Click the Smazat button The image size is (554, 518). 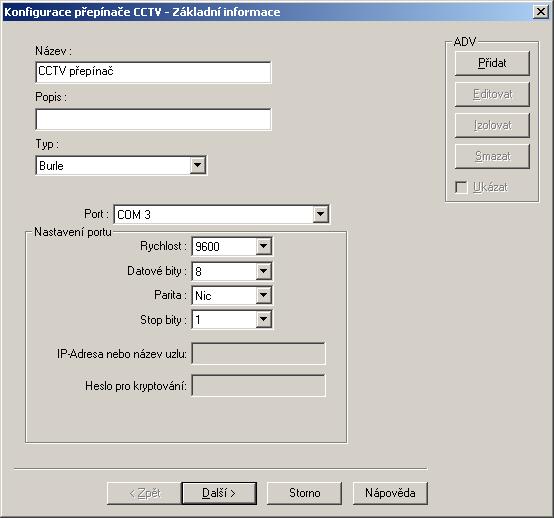click(x=492, y=156)
